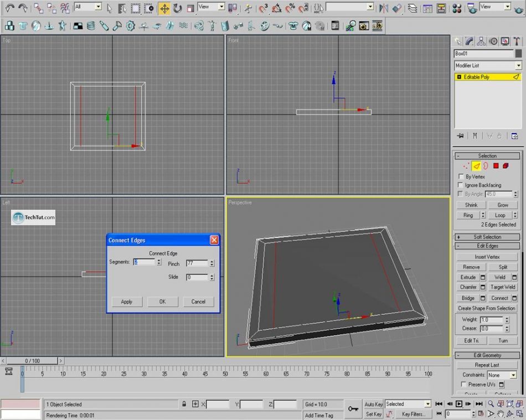Click Apply in Connect Edges dialog
The width and height of the screenshot is (526, 420).
[x=127, y=302]
